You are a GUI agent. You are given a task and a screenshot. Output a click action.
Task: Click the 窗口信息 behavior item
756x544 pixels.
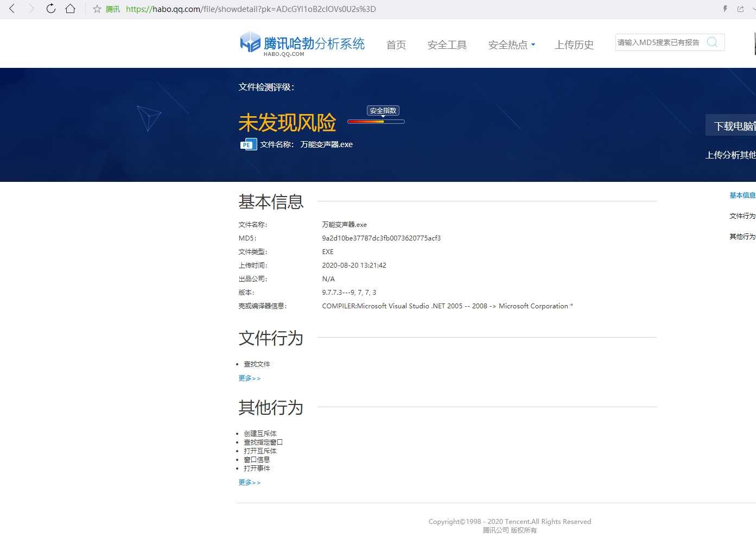pyautogui.click(x=257, y=460)
